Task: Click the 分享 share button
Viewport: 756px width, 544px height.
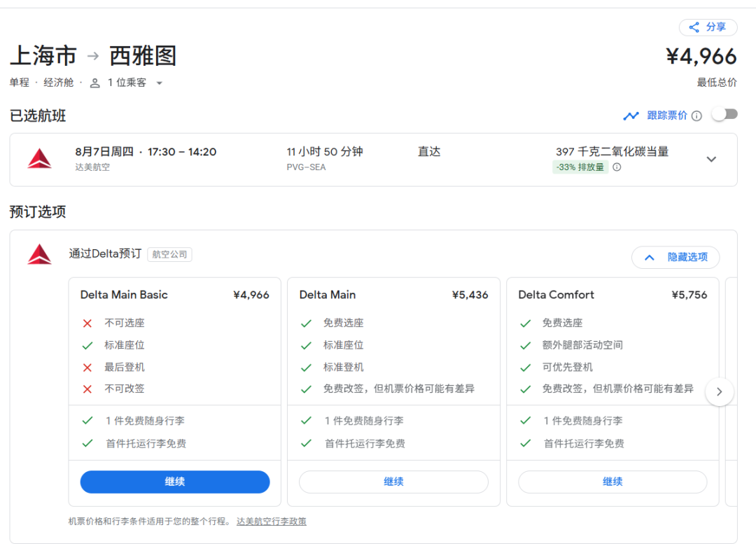Action: [x=708, y=27]
